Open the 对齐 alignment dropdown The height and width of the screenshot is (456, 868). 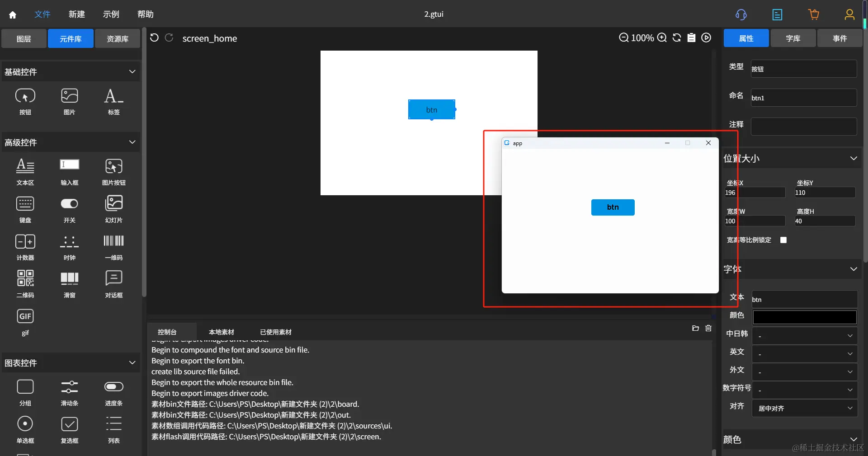805,408
